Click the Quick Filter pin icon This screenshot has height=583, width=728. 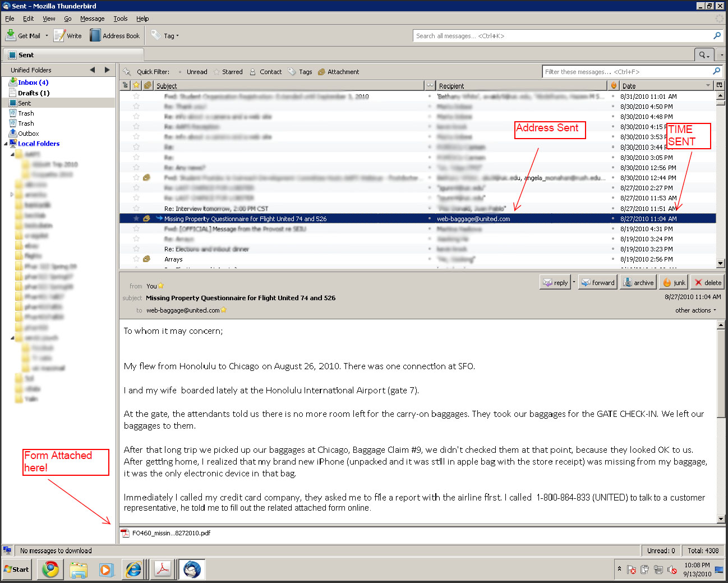pyautogui.click(x=127, y=72)
